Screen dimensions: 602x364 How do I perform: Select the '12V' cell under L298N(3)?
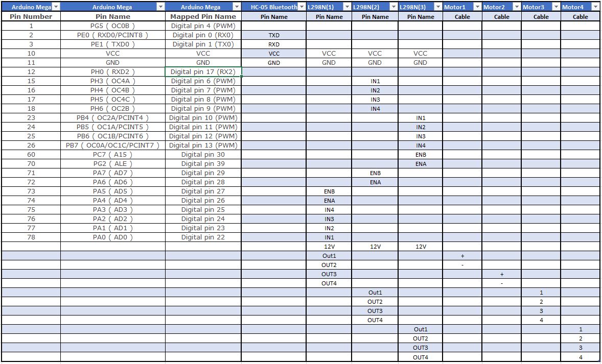(x=421, y=247)
